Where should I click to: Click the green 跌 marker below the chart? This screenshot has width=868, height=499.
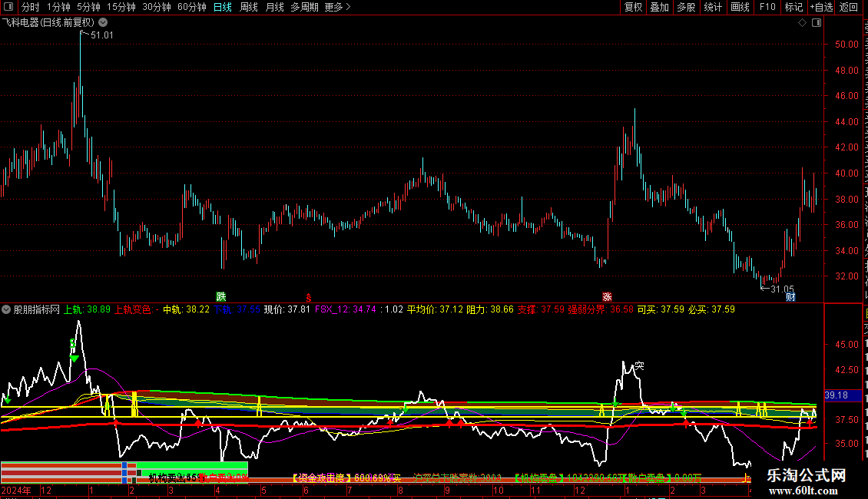(221, 296)
